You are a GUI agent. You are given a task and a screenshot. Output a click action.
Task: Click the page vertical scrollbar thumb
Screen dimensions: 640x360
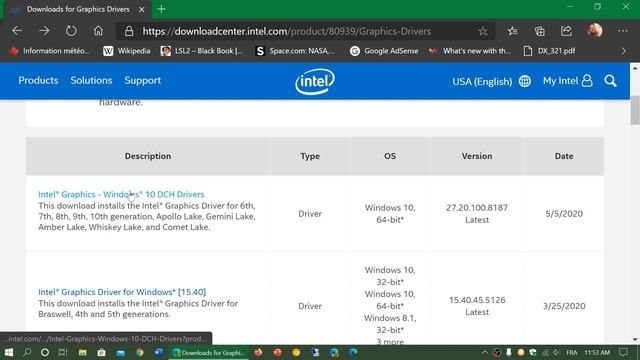[635, 110]
